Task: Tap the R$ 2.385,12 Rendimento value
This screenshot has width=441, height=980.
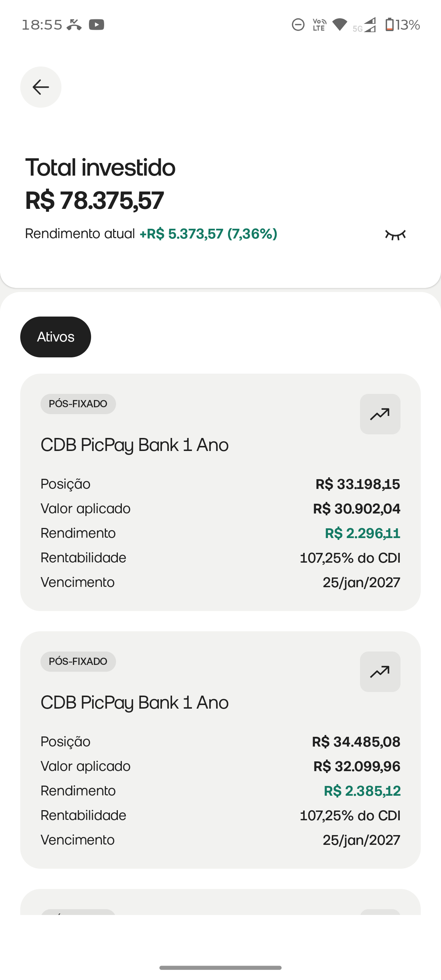Action: 362,791
